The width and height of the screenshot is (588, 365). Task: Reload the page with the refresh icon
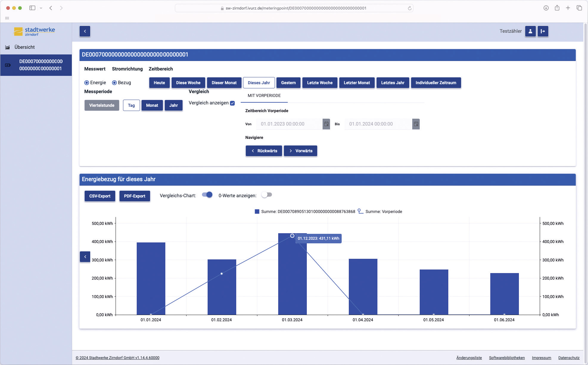pyautogui.click(x=410, y=8)
